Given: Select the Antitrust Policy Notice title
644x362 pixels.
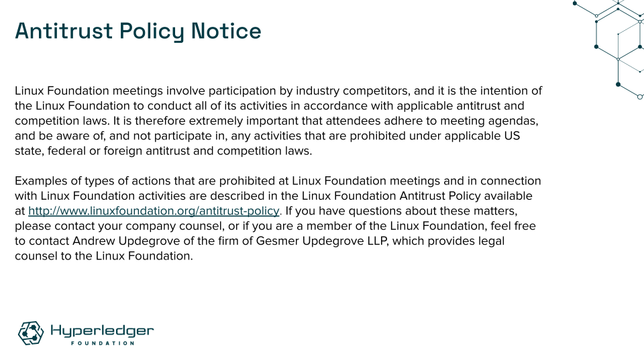Looking at the screenshot, I should click(138, 32).
